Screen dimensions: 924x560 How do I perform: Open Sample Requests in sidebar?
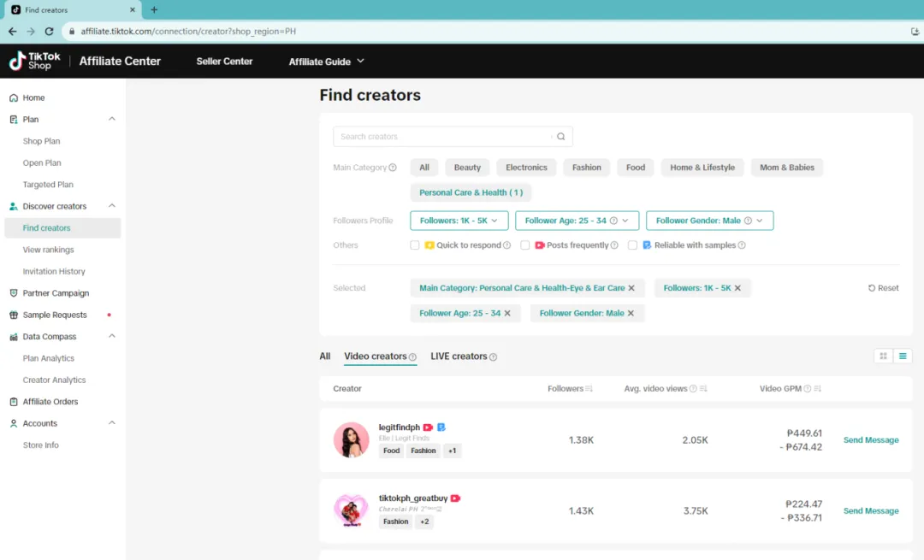[55, 315]
